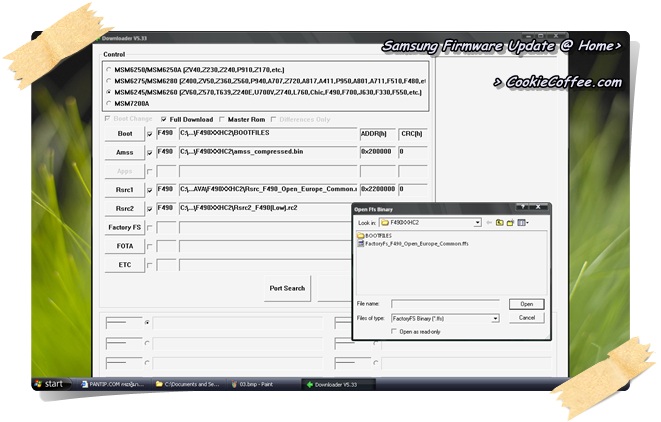
Task: Cancel the Open Ffs Binary dialog
Action: [x=527, y=318]
